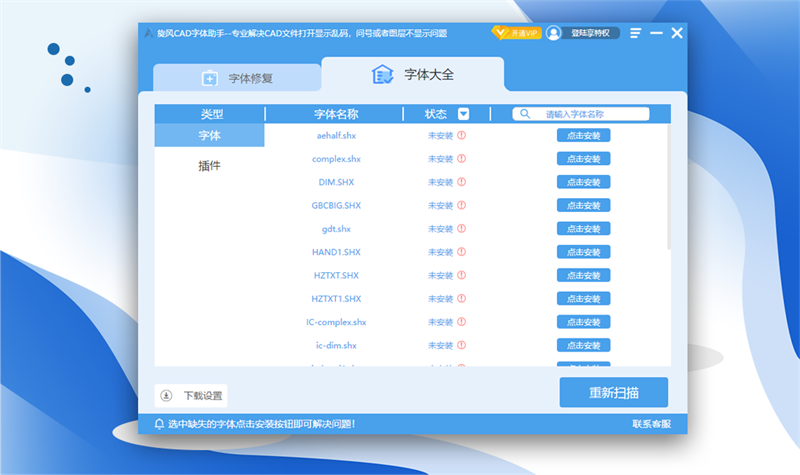Click the bell notification icon at bottom

(159, 424)
